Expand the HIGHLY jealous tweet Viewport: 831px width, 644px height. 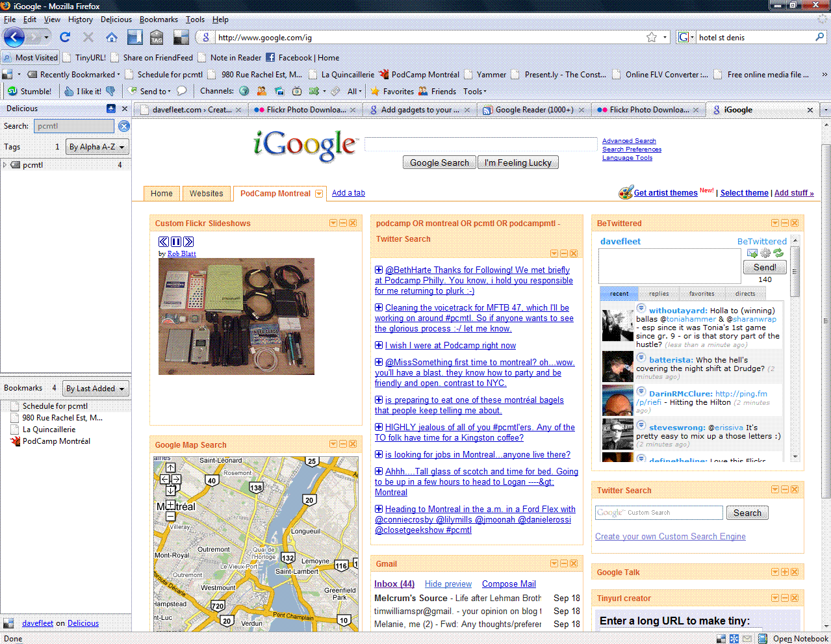pos(379,427)
